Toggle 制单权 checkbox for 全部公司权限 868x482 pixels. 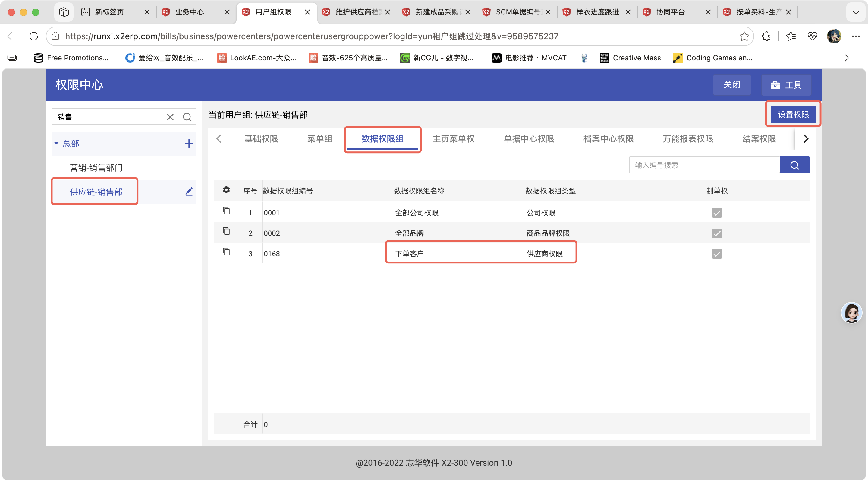[x=717, y=213]
